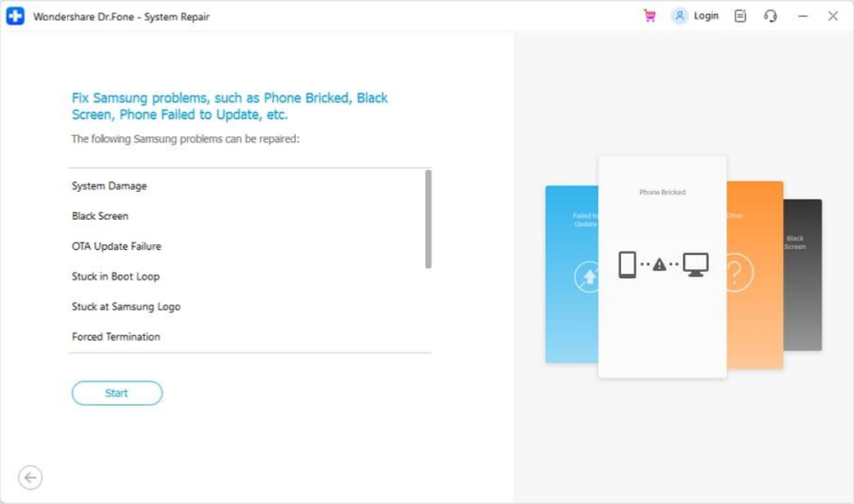854x504 pixels.
Task: Select Black Screen in the problem list
Action: click(100, 216)
